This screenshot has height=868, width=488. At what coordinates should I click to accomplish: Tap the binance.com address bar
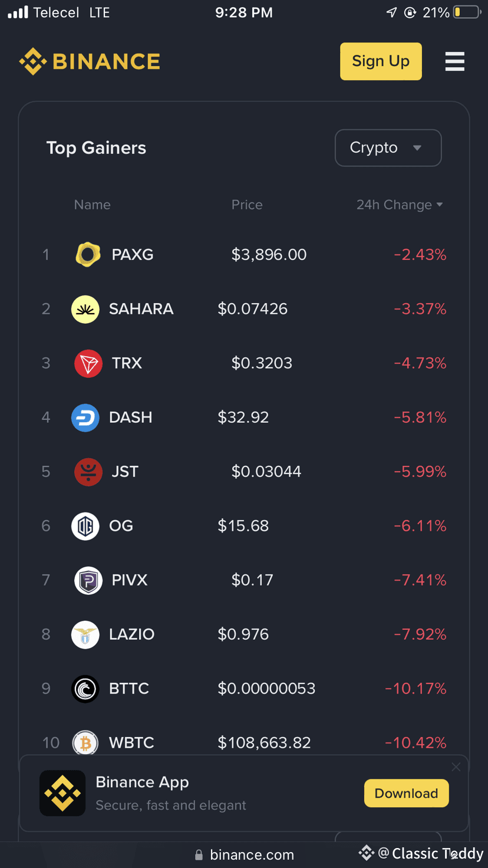(244, 855)
